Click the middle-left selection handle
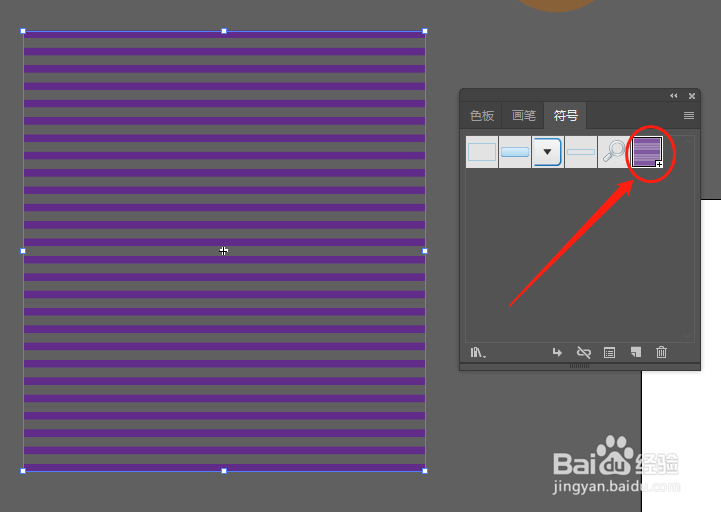This screenshot has height=512, width=721. coord(23,251)
